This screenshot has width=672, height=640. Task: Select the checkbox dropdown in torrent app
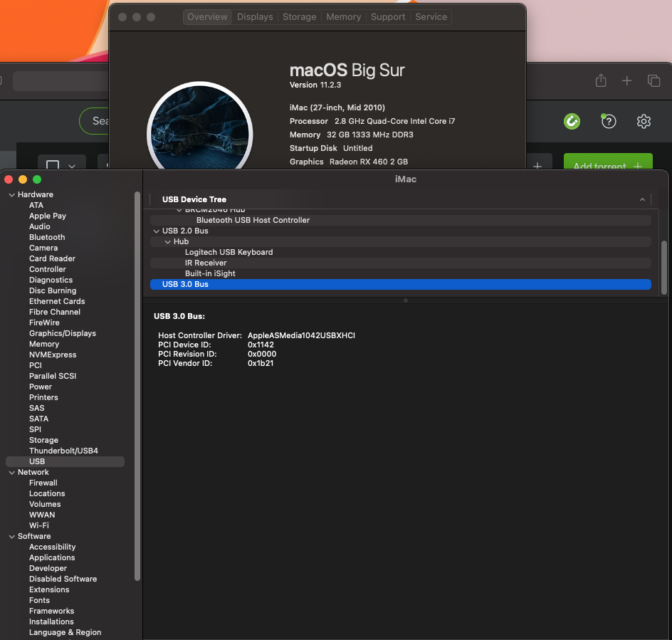pos(62,163)
